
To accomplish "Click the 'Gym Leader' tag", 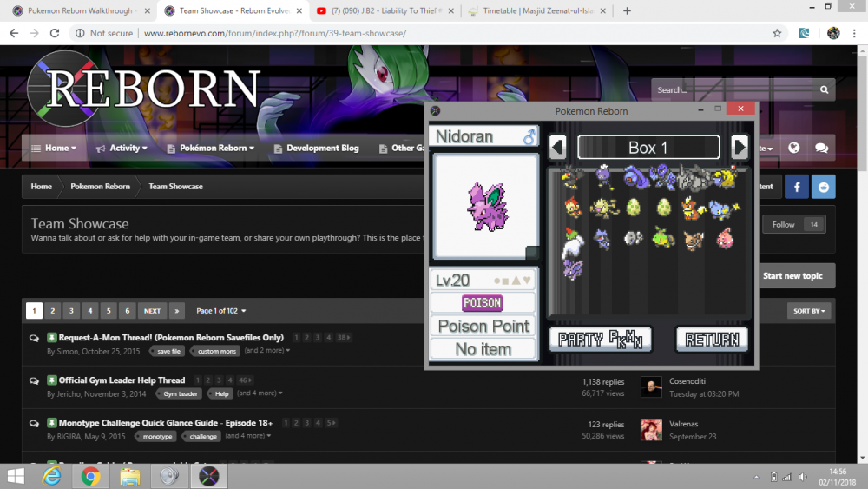I will click(x=180, y=393).
